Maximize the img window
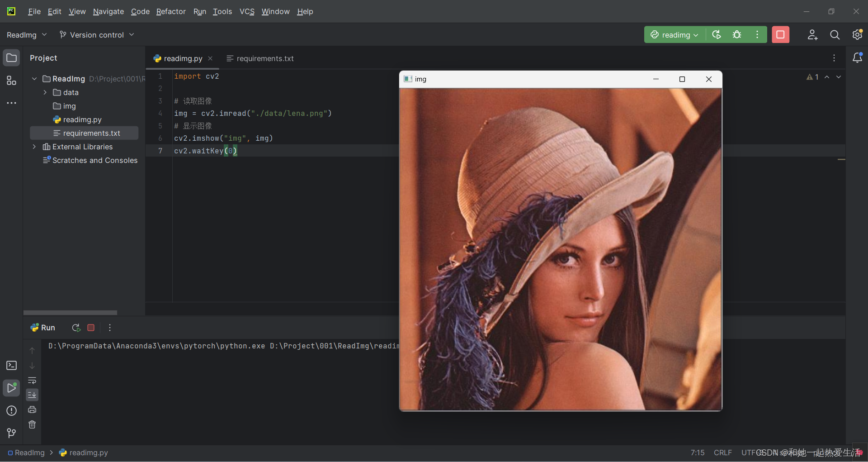868x462 pixels. 682,79
